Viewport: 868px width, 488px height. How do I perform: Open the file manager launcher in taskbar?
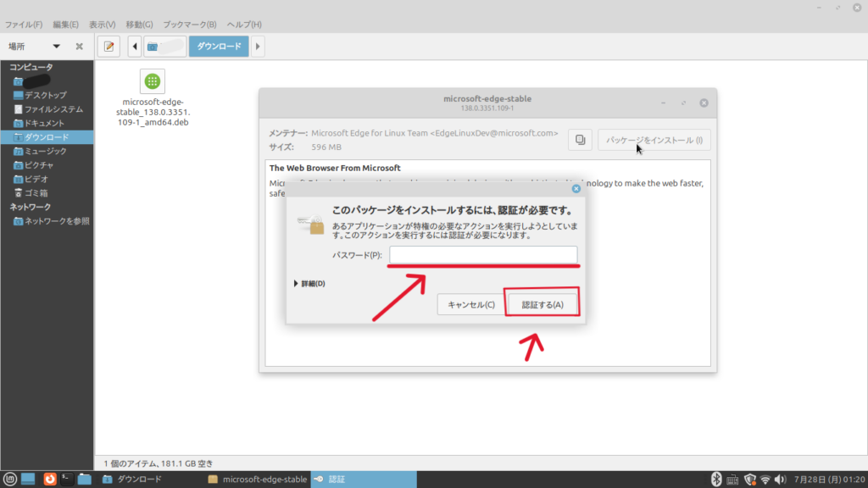tap(84, 480)
